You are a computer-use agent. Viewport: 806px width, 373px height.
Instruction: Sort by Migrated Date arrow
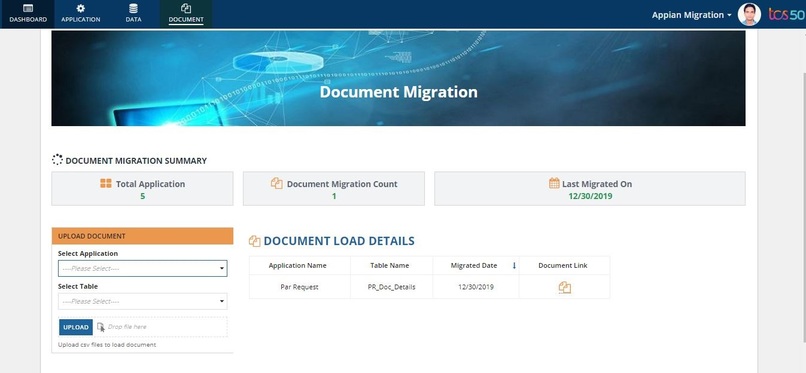tap(514, 266)
